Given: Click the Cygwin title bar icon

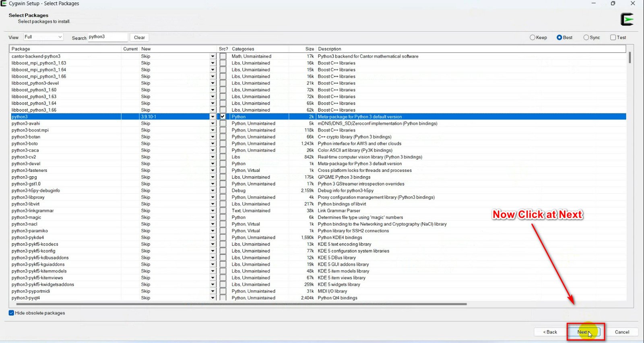Looking at the screenshot, I should click(x=4, y=4).
